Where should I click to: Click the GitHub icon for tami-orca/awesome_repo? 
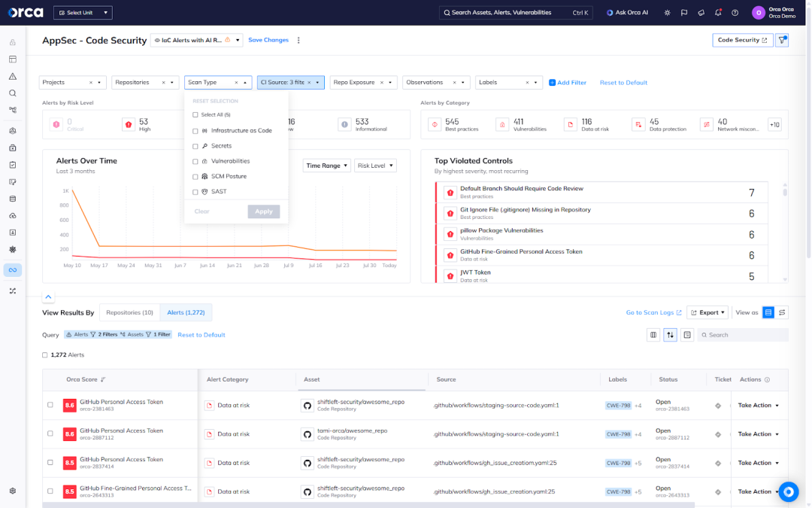pyautogui.click(x=307, y=434)
